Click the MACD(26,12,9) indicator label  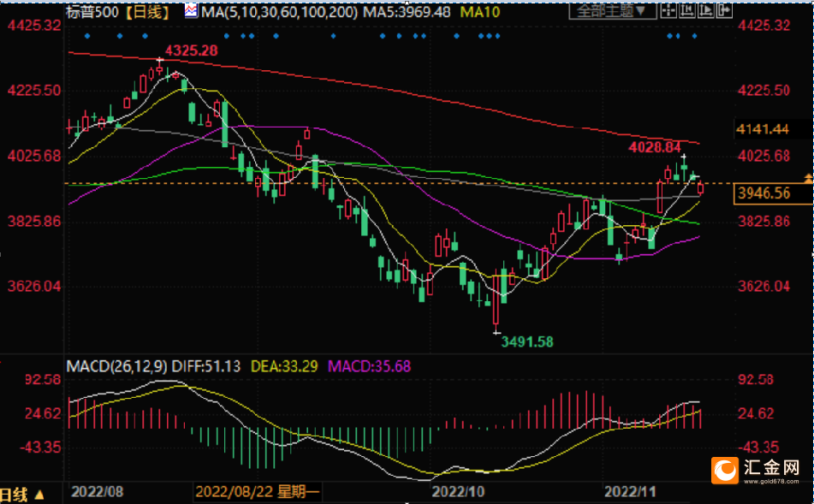[x=116, y=366]
